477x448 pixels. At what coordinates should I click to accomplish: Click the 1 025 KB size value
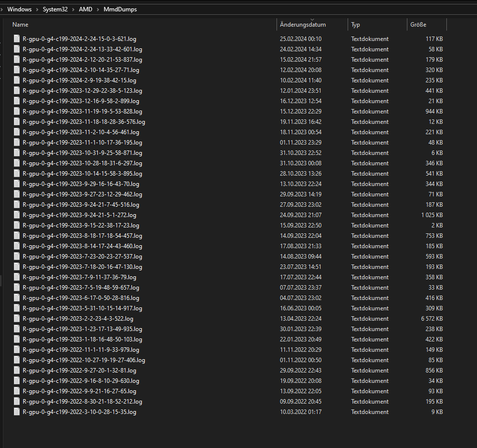click(432, 215)
